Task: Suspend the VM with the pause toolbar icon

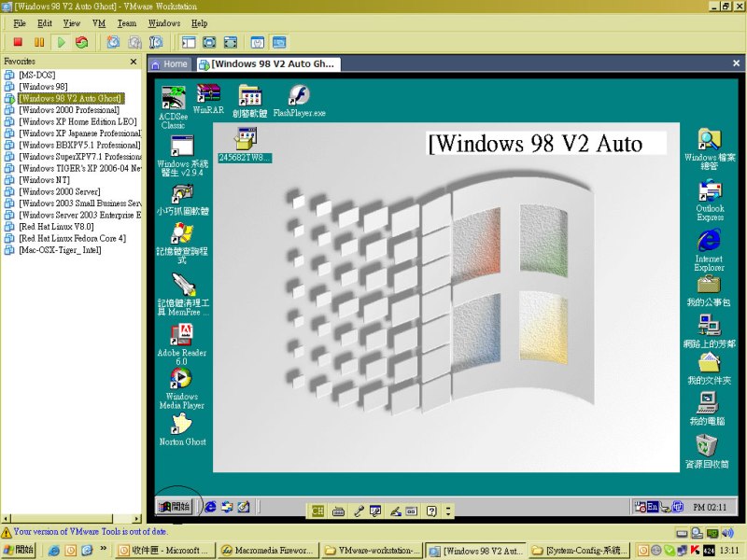Action: pos(39,42)
